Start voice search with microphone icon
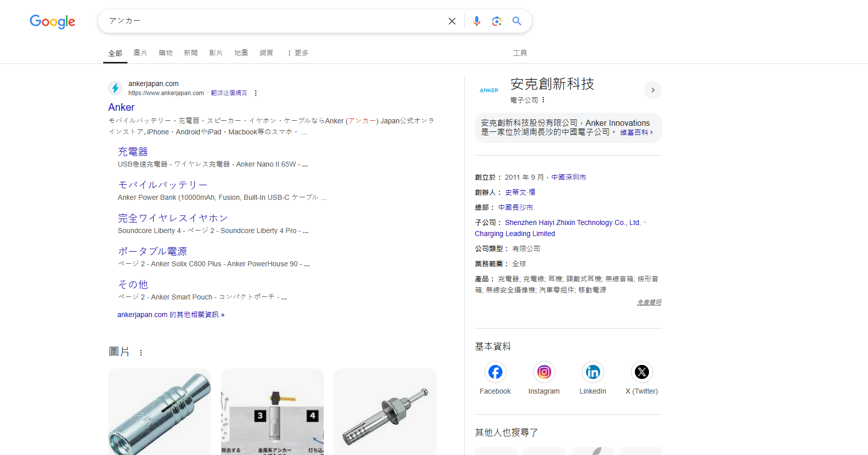This screenshot has width=868, height=455. coord(477,21)
